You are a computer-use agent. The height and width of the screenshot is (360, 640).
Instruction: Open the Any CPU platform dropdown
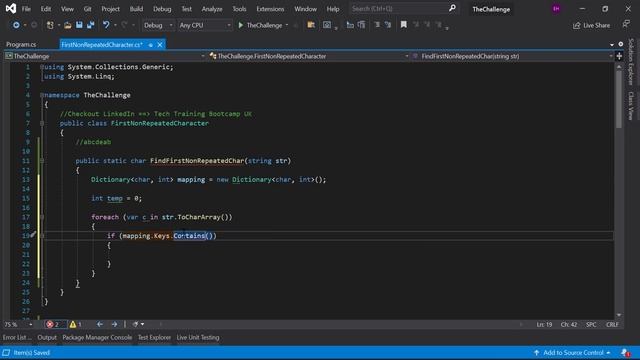click(205, 25)
